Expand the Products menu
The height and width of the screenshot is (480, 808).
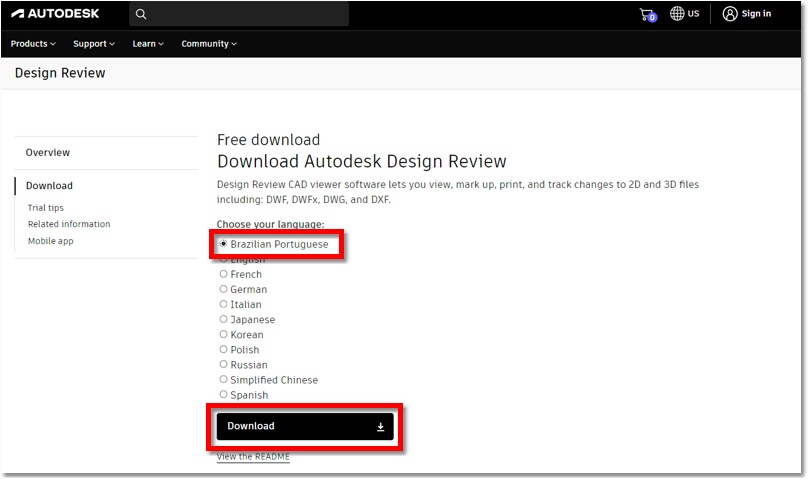point(33,44)
